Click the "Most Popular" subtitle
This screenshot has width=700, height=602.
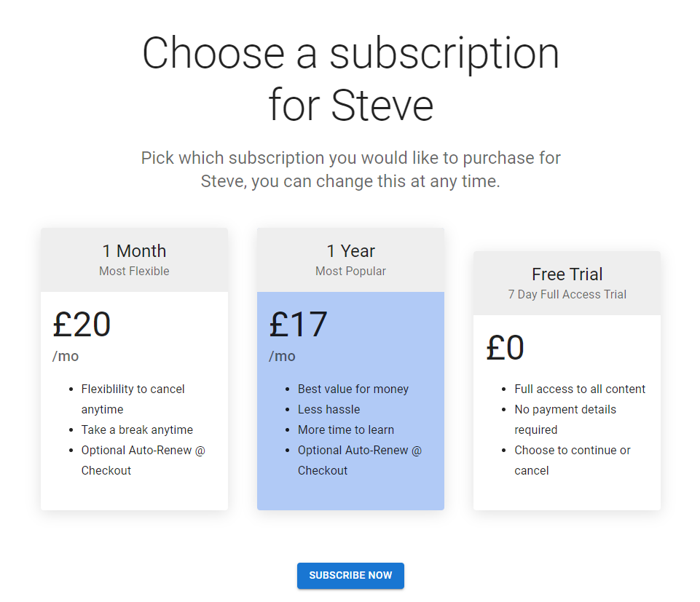350,272
